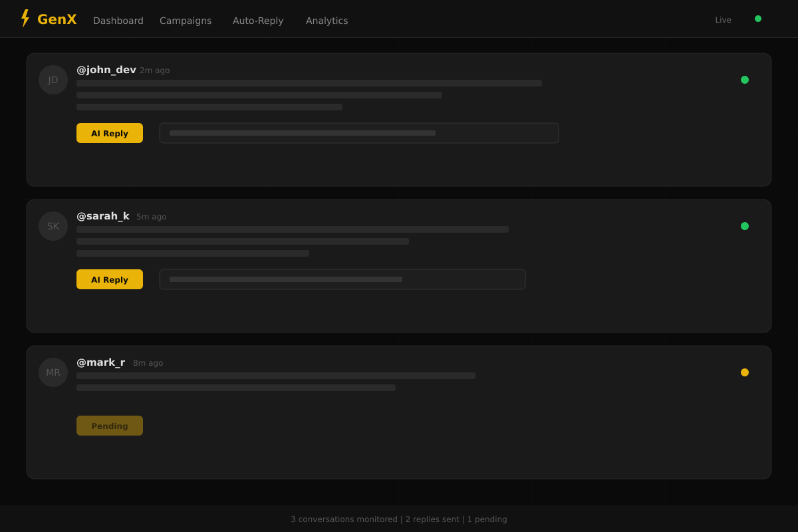Image resolution: width=798 pixels, height=532 pixels.
Task: Click the GenX lightning bolt logo
Action: (x=25, y=19)
